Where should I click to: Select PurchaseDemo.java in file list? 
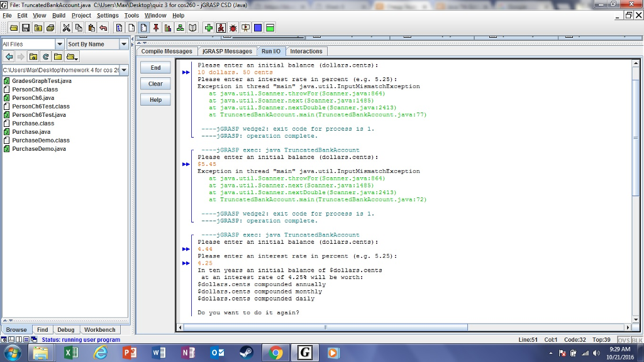(x=35, y=149)
